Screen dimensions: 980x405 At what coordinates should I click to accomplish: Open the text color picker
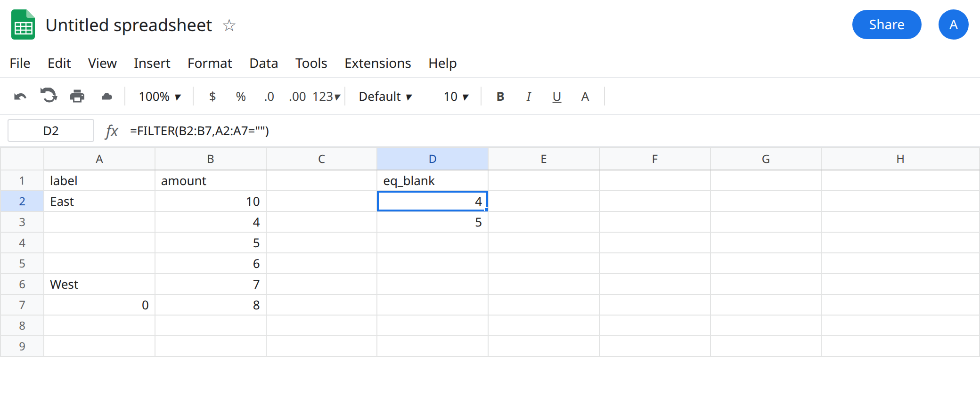point(585,97)
